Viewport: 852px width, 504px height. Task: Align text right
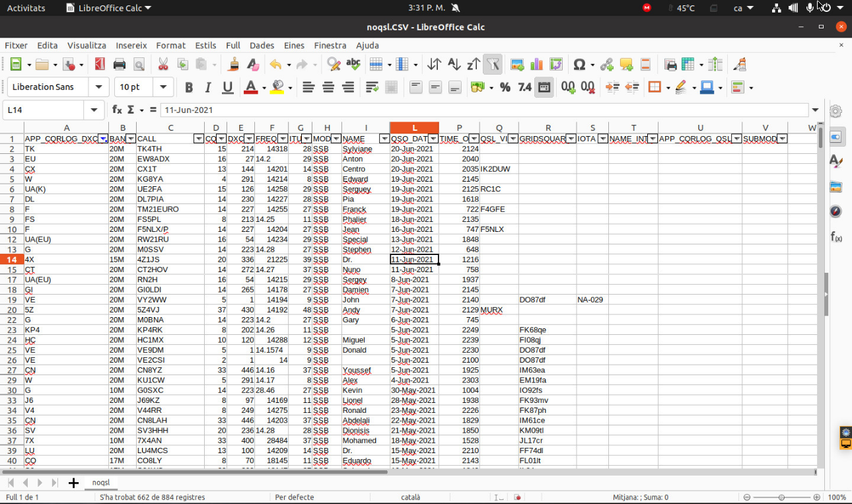348,87
